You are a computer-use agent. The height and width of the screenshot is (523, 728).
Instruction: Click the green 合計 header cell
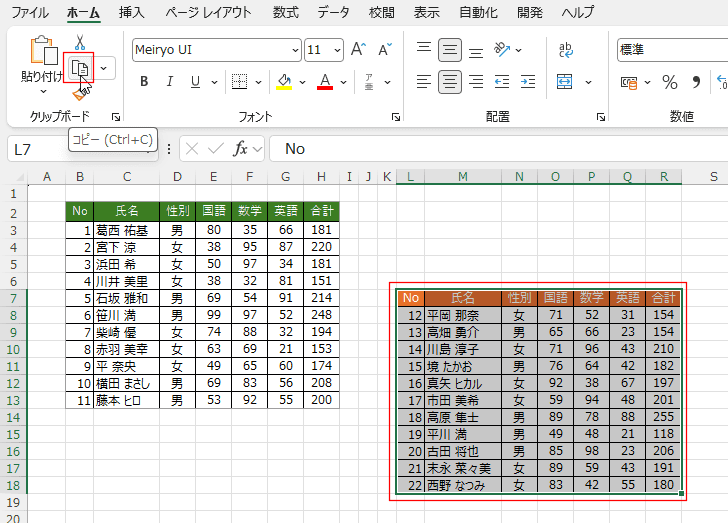point(322,211)
